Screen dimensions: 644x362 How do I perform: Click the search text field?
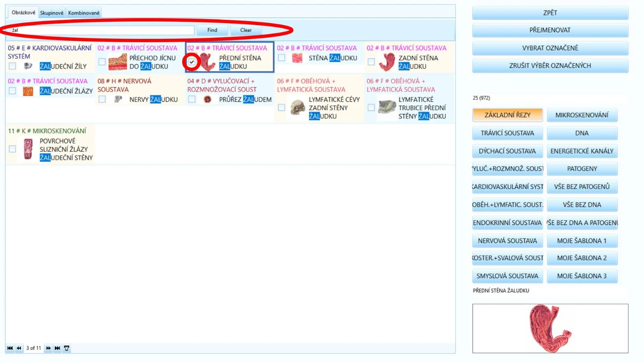click(x=102, y=30)
